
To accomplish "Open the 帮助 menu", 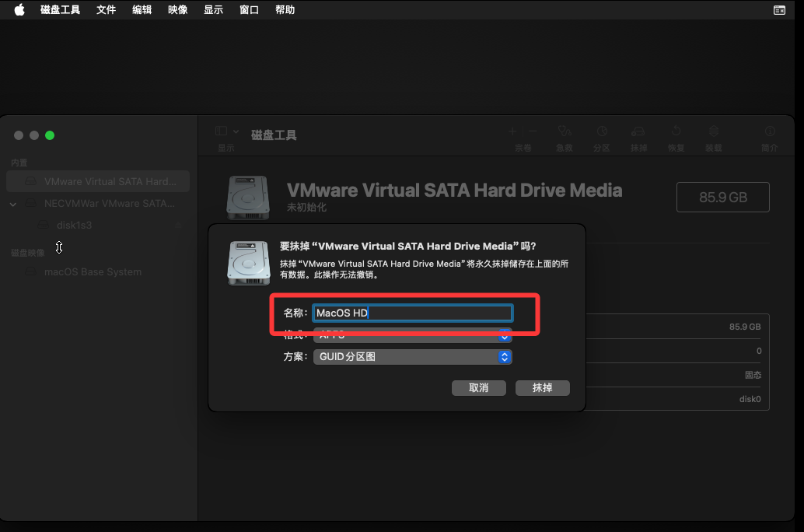I will pos(285,10).
